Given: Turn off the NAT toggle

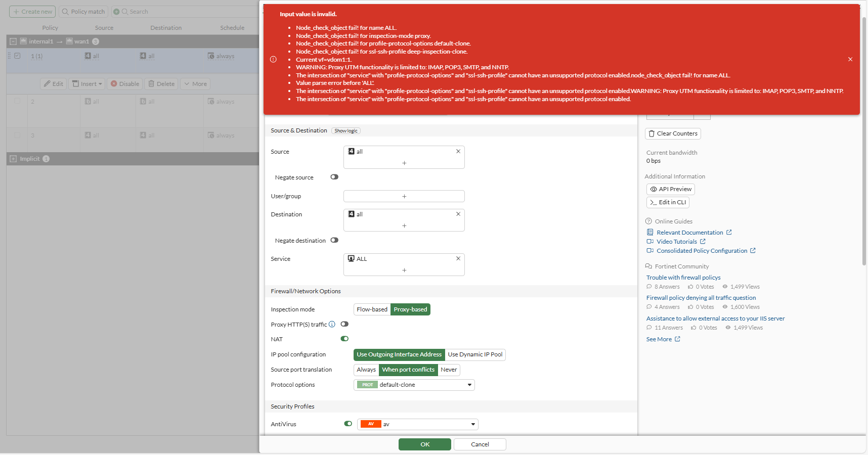Looking at the screenshot, I should (344, 339).
